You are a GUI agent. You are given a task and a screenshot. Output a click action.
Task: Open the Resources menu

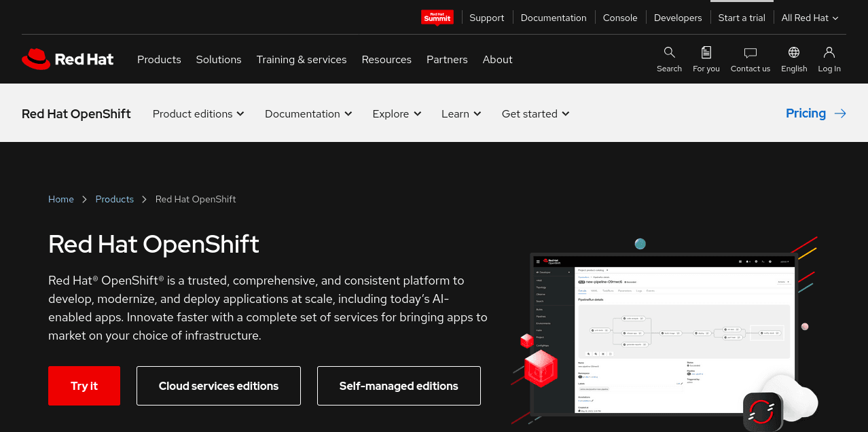(x=386, y=59)
